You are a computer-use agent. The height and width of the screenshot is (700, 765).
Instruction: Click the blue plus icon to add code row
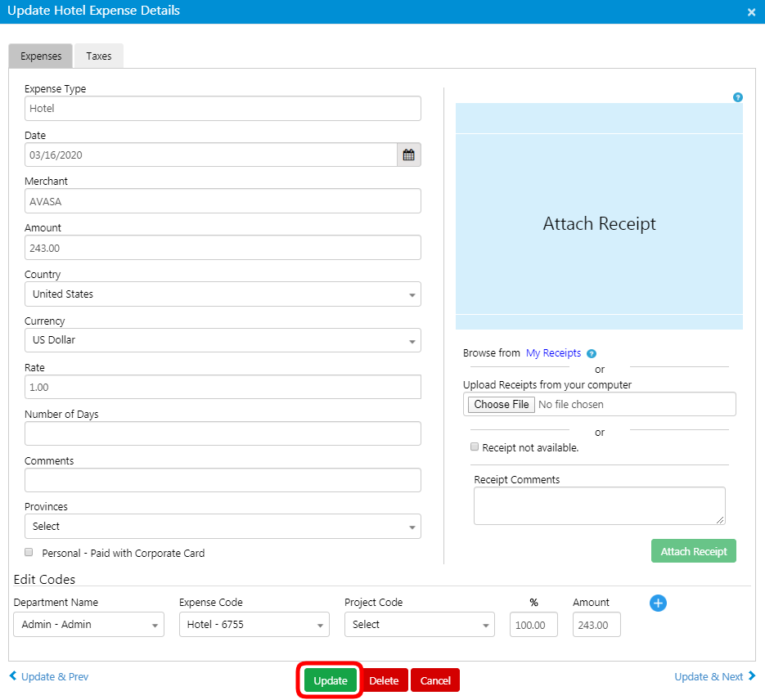tap(658, 603)
